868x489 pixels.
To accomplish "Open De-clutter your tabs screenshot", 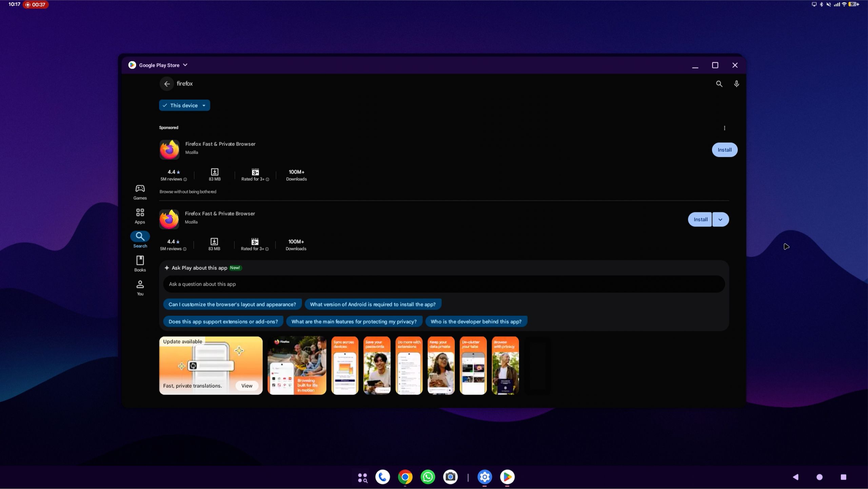I will pyautogui.click(x=473, y=365).
